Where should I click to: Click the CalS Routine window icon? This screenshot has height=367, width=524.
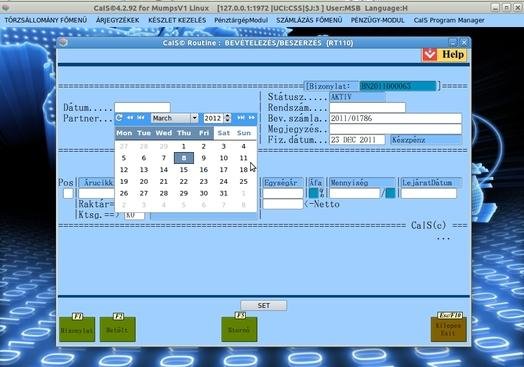63,42
